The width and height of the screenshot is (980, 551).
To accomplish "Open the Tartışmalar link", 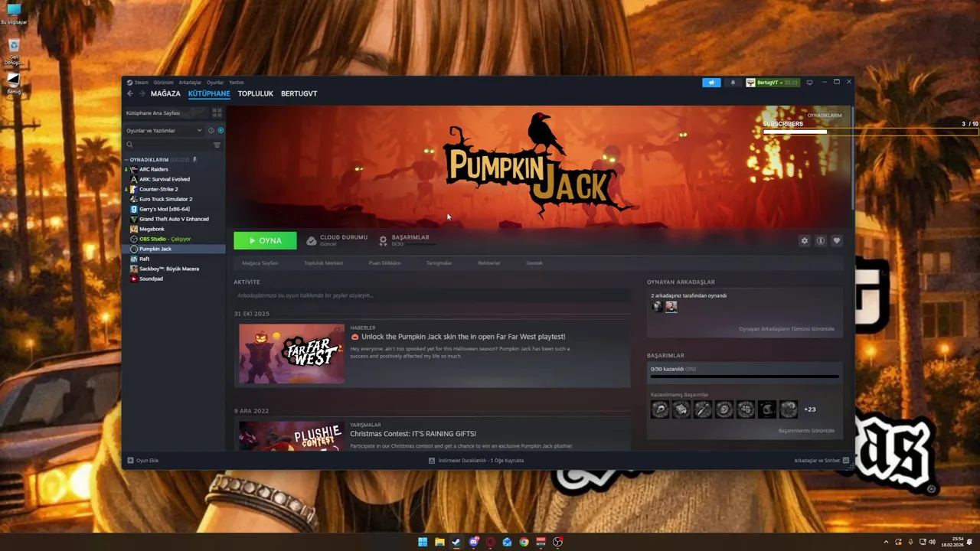I will coord(439,263).
